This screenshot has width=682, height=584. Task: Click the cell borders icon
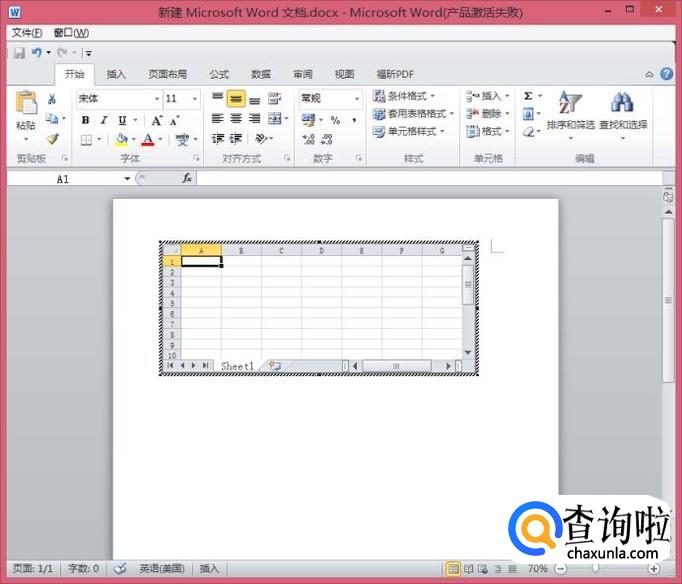[x=86, y=140]
